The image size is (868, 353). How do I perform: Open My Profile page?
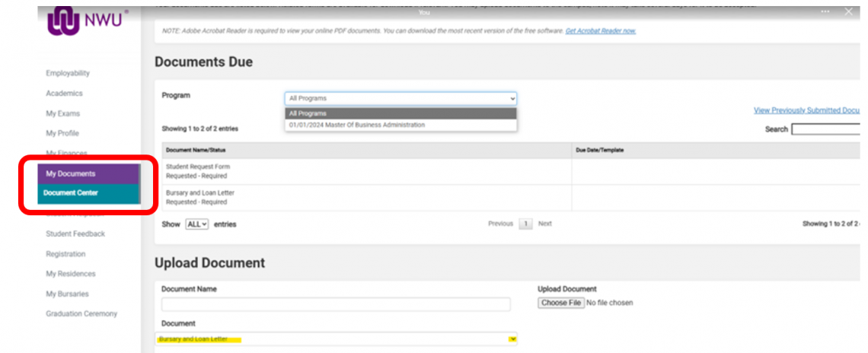62,133
